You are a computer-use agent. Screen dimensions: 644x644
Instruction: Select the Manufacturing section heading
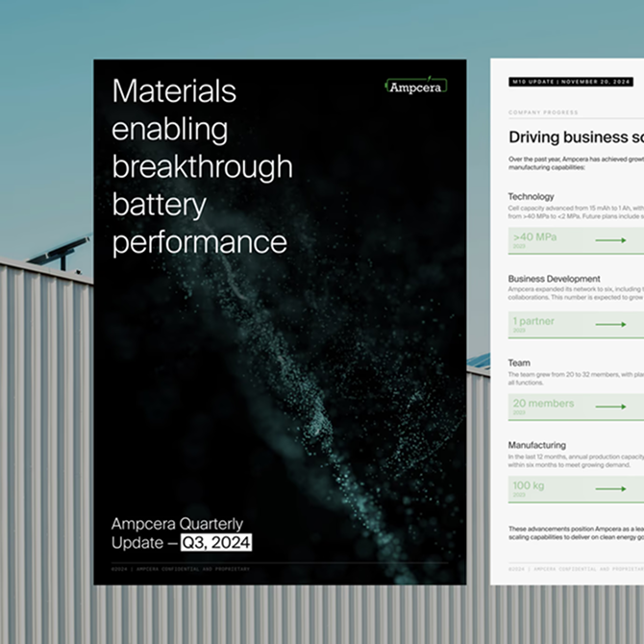click(x=536, y=445)
